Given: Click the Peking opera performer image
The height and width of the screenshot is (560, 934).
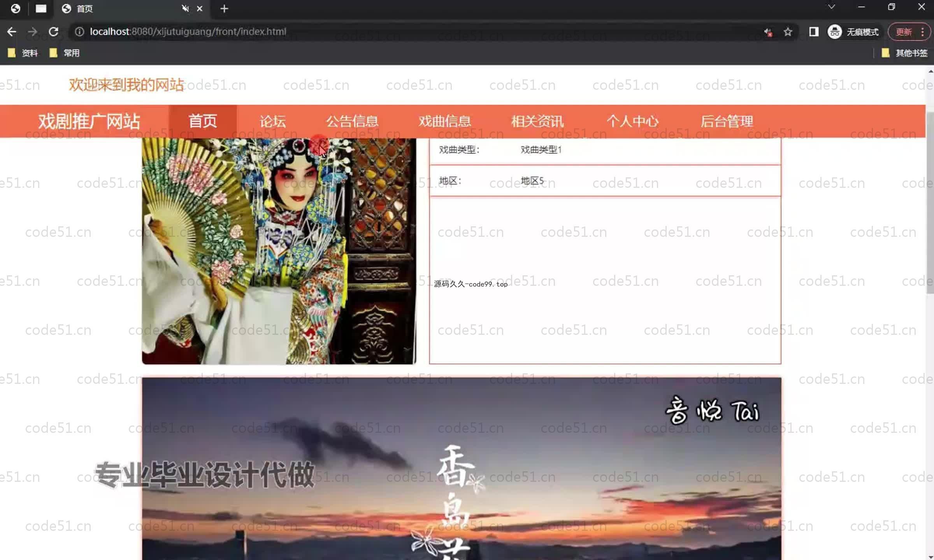Looking at the screenshot, I should (279, 251).
